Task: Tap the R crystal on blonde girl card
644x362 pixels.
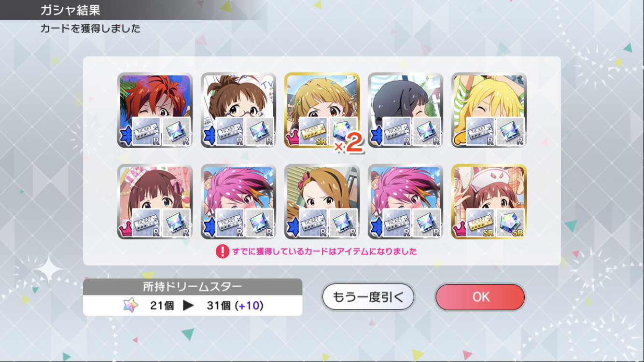Action: (510, 131)
